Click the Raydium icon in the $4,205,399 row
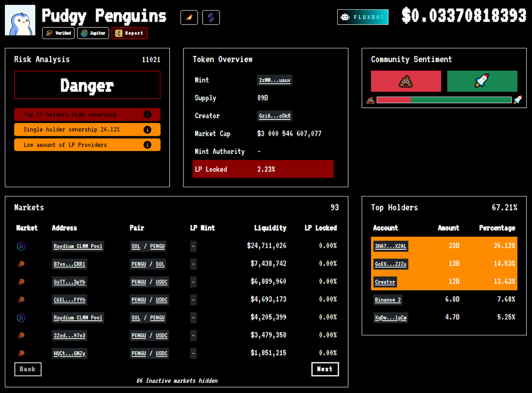Image resolution: width=532 pixels, height=393 pixels. pyautogui.click(x=21, y=318)
